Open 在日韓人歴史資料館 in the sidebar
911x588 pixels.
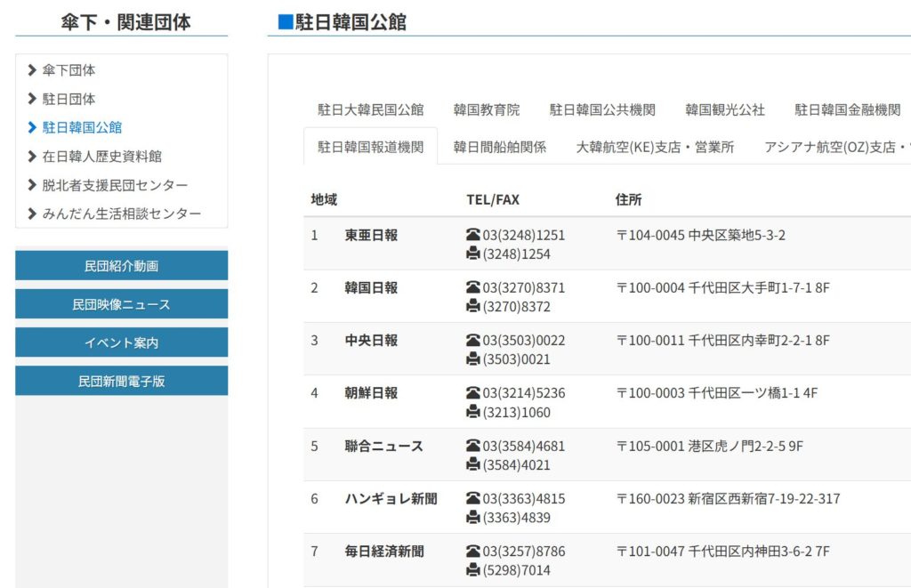pyautogui.click(x=101, y=157)
